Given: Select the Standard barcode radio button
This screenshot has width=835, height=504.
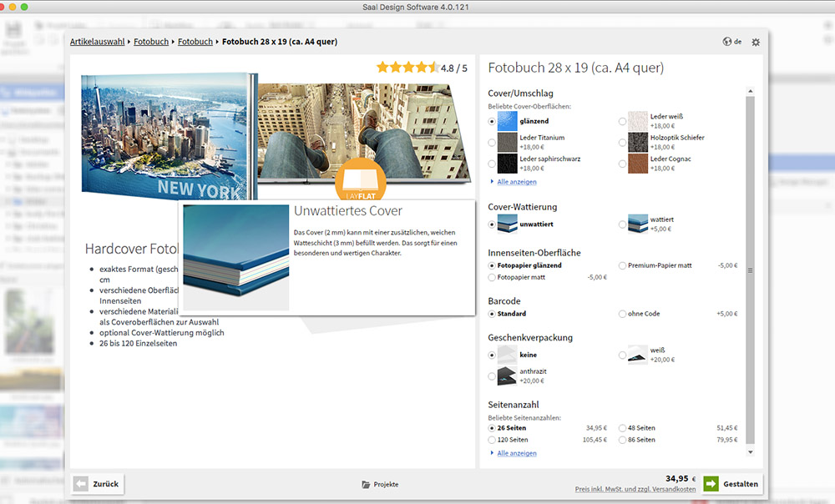Looking at the screenshot, I should coord(492,314).
